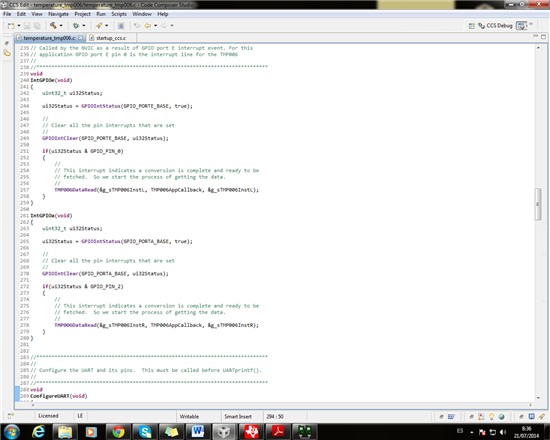Open the back history dropdown arrow

pos(155,26)
